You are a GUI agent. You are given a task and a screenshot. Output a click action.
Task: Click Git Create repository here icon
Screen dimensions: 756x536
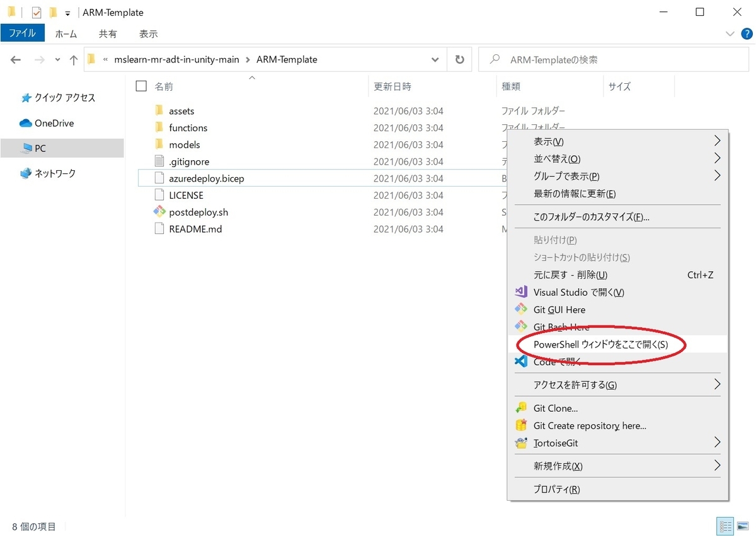[521, 426]
